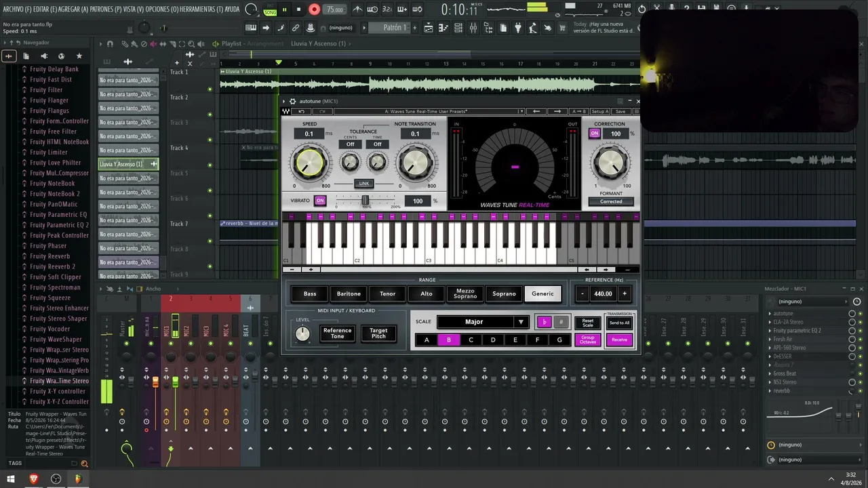Click the Speed knob
The image size is (868, 488).
click(309, 163)
